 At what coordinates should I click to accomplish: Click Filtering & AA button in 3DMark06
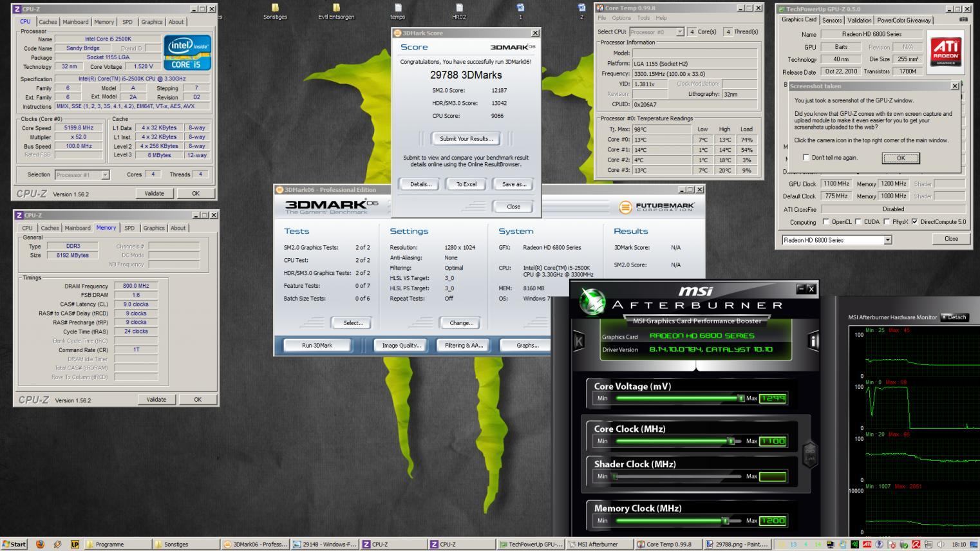pos(464,346)
